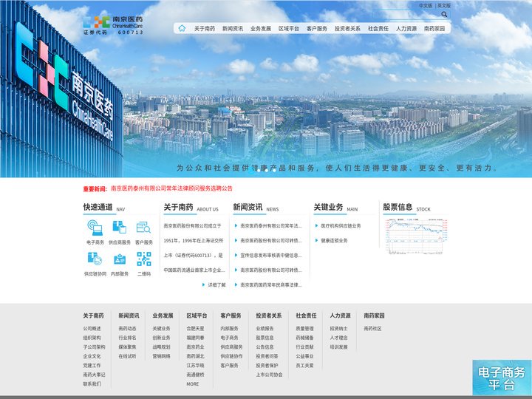The image size is (532, 399).
Task: Switch language to 中文版
Action: [x=426, y=5]
